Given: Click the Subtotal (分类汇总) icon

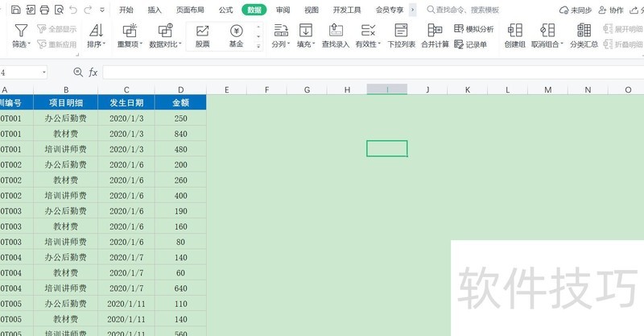Looking at the screenshot, I should [x=584, y=31].
